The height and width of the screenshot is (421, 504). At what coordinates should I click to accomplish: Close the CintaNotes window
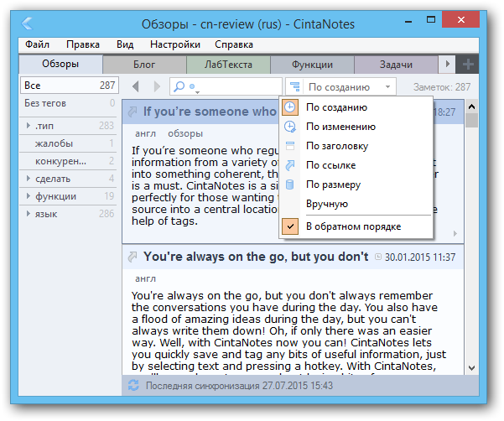[x=461, y=19]
